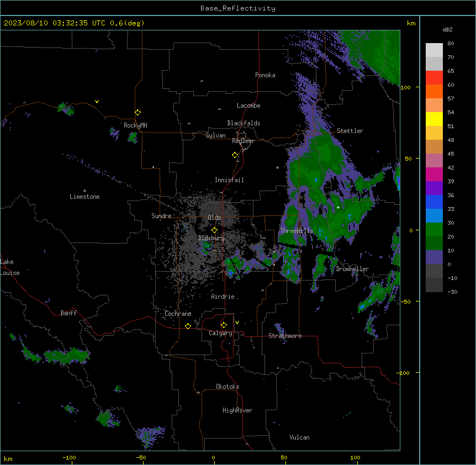Select the -100 tick on bottom axis

(69, 457)
